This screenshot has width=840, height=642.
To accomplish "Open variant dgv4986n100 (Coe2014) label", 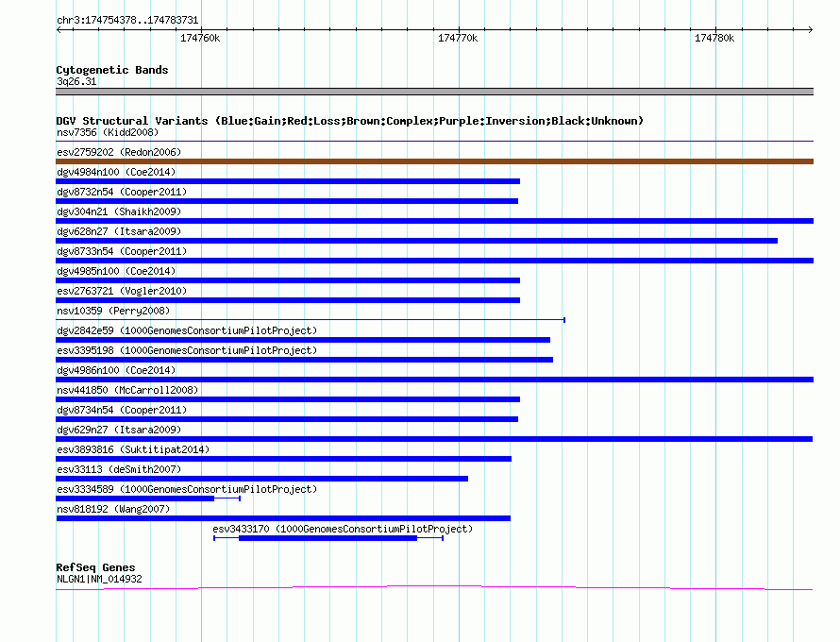I will coord(116,370).
